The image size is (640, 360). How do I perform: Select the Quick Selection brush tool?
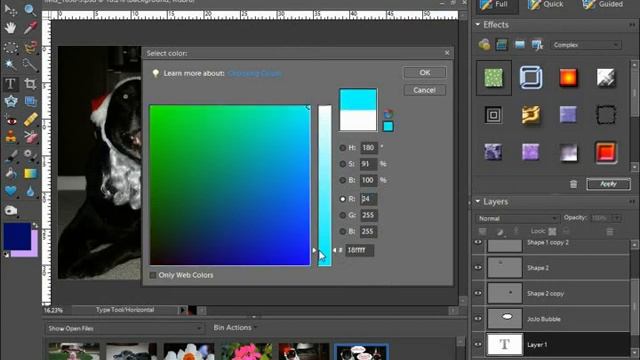[x=30, y=64]
